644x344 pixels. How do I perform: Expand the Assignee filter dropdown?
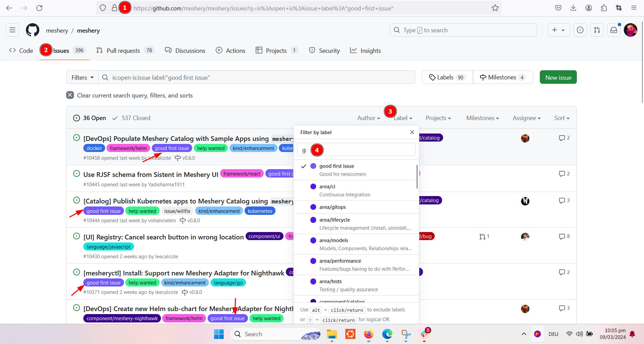526,118
